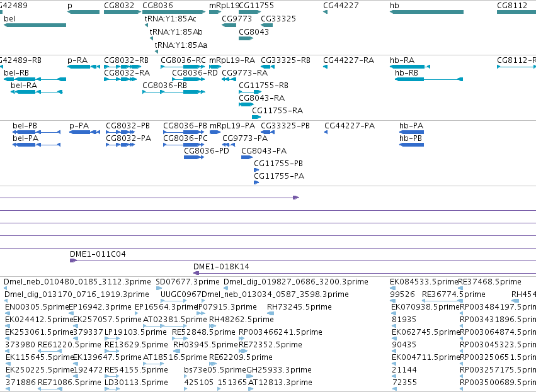Click the 'CG9773' gene label
536x392 pixels.
(237, 18)
